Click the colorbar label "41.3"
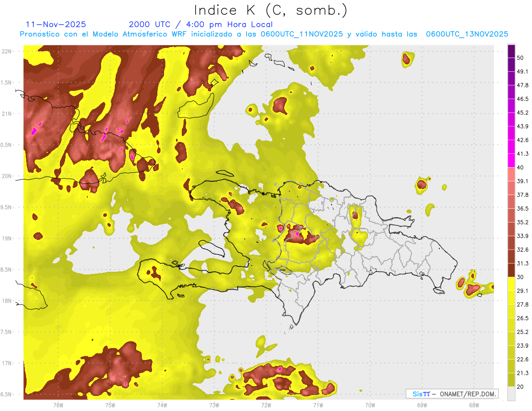 [x=523, y=154]
